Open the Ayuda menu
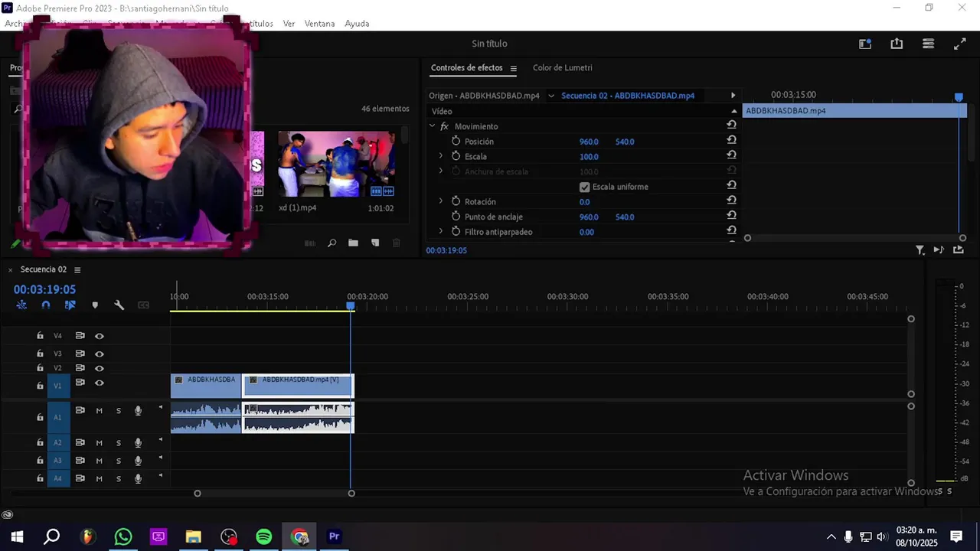This screenshot has width=980, height=551. tap(357, 24)
